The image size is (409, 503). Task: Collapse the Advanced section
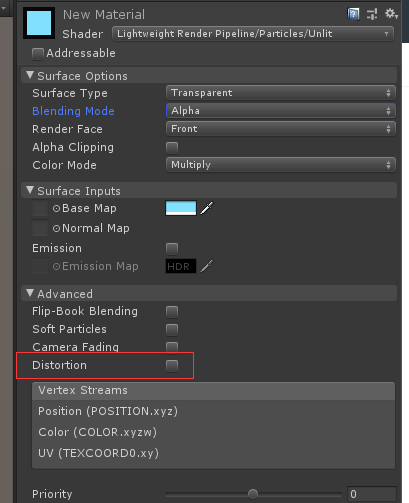pyautogui.click(x=30, y=293)
